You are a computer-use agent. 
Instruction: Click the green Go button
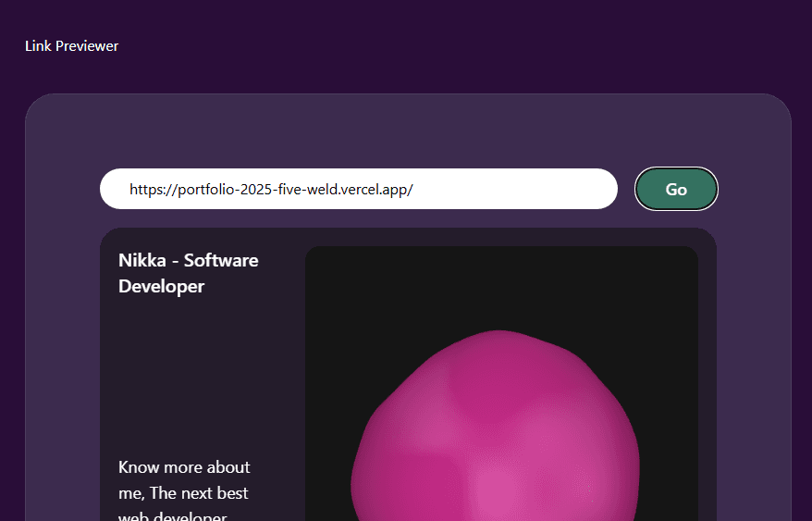coord(676,189)
